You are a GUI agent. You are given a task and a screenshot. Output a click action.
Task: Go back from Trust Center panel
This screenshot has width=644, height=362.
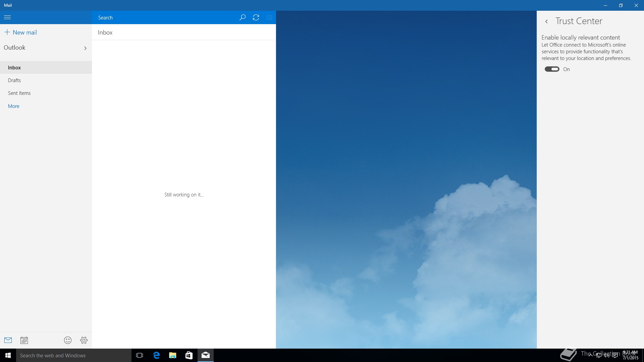tap(546, 21)
